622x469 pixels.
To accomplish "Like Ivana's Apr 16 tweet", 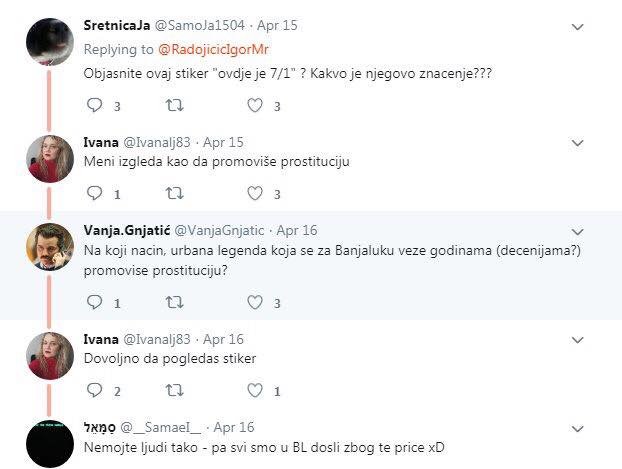I will click(x=254, y=390).
